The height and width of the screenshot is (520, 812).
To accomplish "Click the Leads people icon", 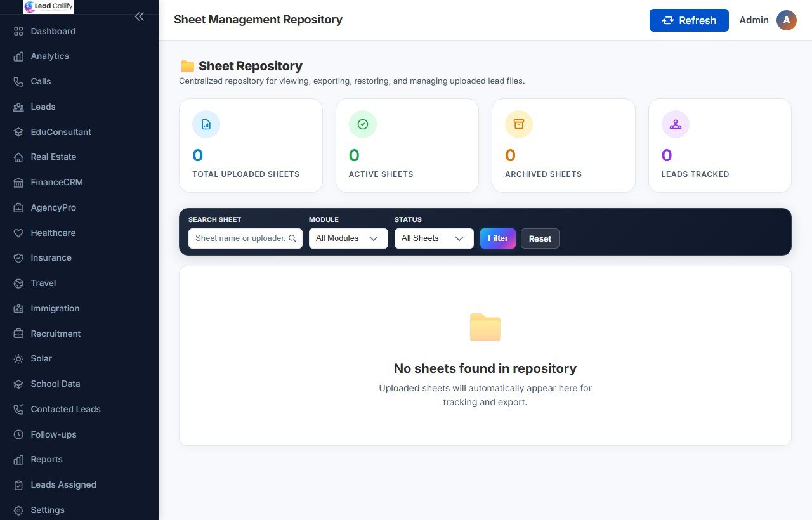I will 18,107.
